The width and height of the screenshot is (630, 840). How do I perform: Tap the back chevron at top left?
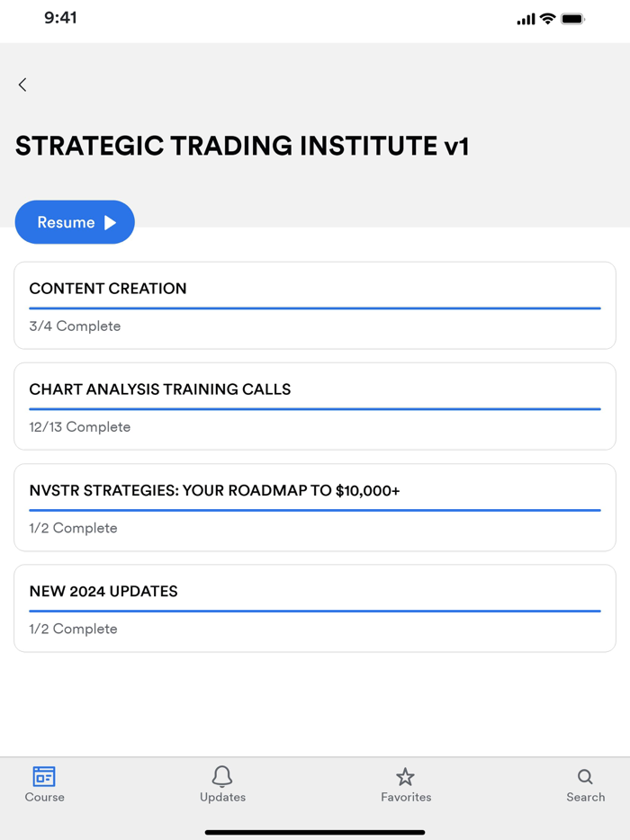click(x=22, y=85)
